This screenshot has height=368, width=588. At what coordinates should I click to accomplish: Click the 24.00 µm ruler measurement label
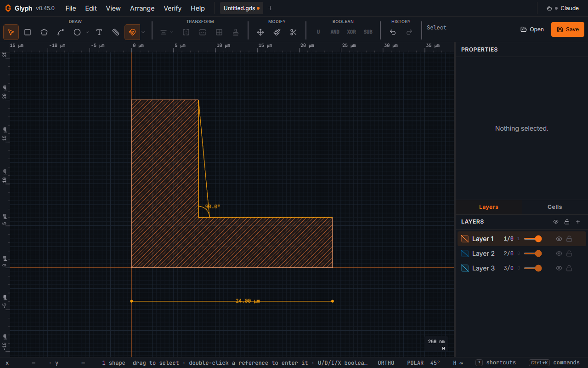coord(248,301)
